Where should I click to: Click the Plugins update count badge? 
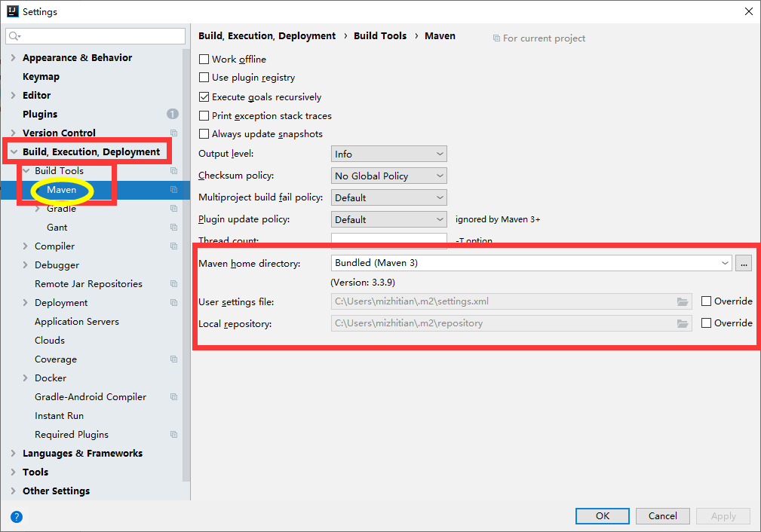[x=173, y=114]
